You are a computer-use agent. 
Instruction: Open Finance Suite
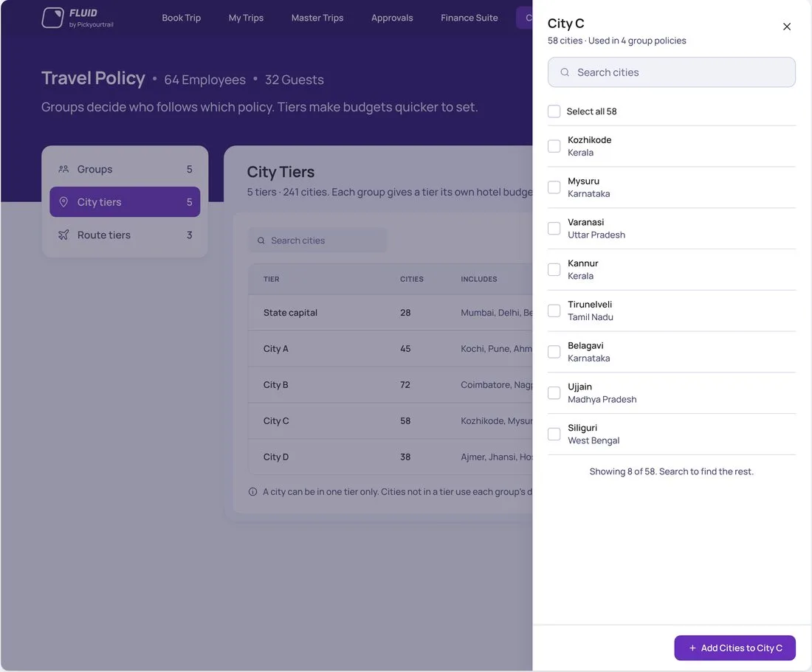pyautogui.click(x=469, y=18)
